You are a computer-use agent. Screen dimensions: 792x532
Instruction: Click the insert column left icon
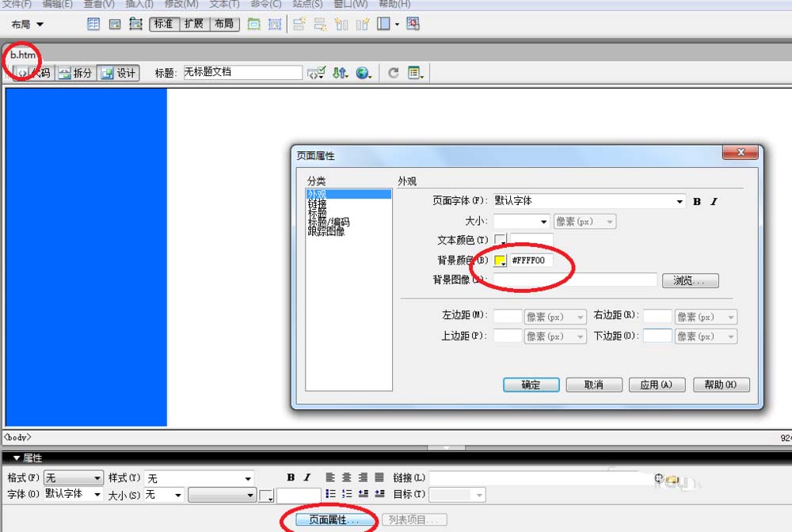pyautogui.click(x=341, y=24)
